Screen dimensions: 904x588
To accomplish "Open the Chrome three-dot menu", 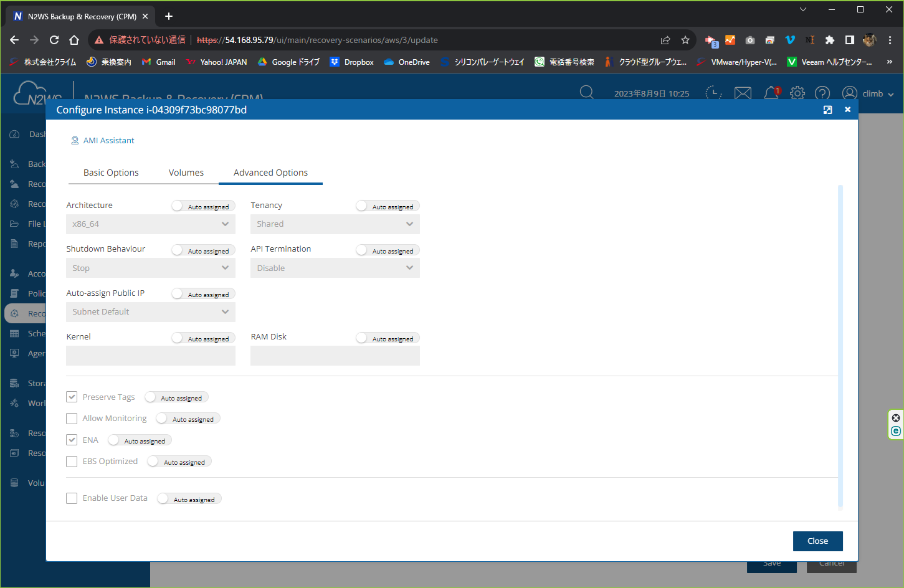I will click(x=890, y=40).
